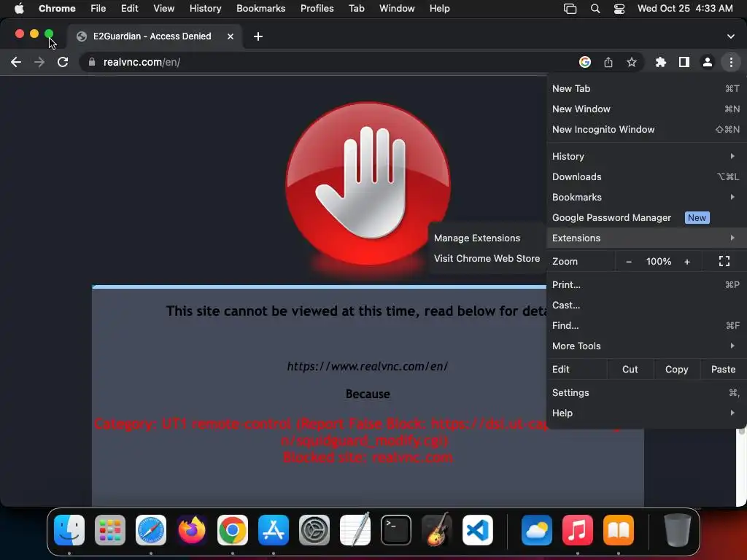
Task: Open Weather app from the Dock
Action: 536,530
